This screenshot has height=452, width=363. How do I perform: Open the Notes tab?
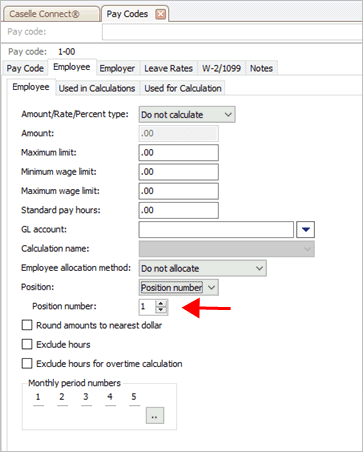(x=262, y=68)
